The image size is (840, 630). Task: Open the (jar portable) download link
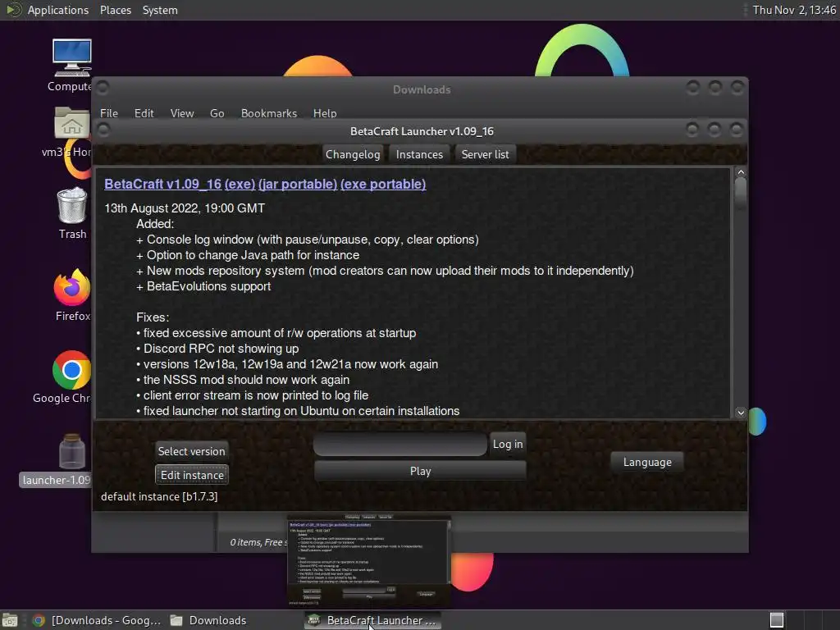pyautogui.click(x=298, y=184)
